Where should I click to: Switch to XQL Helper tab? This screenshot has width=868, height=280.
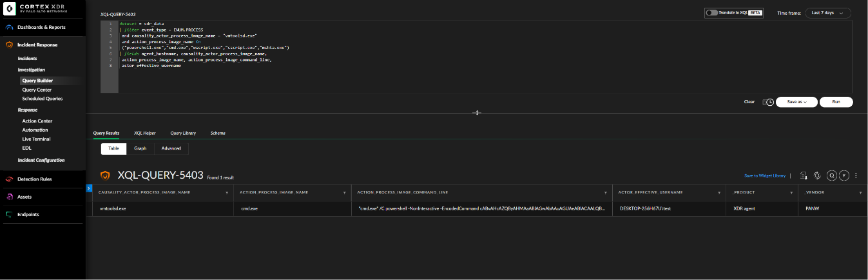tap(145, 133)
